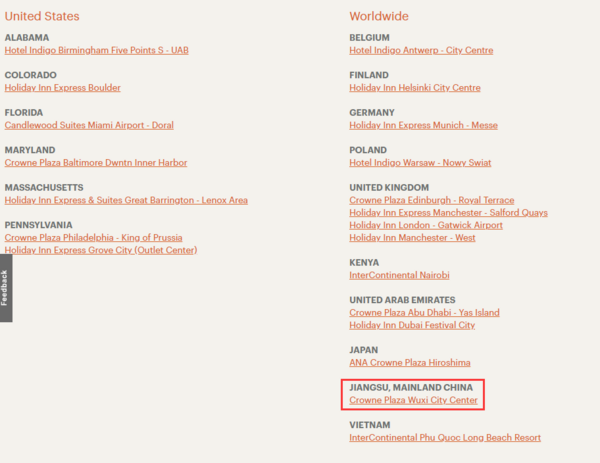The height and width of the screenshot is (463, 600).
Task: Open Holiday Inn Express Boulder link
Action: [62, 88]
